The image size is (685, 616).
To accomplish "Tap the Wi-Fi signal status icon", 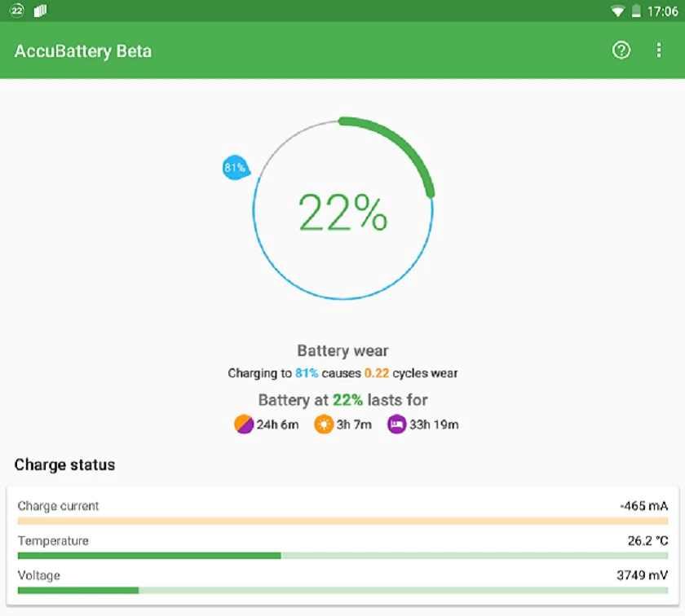I will coord(617,11).
